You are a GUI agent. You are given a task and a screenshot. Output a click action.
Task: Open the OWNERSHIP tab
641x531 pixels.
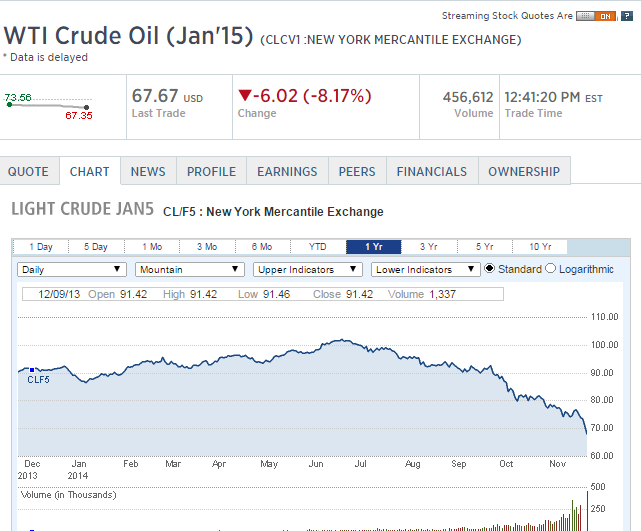coord(524,171)
